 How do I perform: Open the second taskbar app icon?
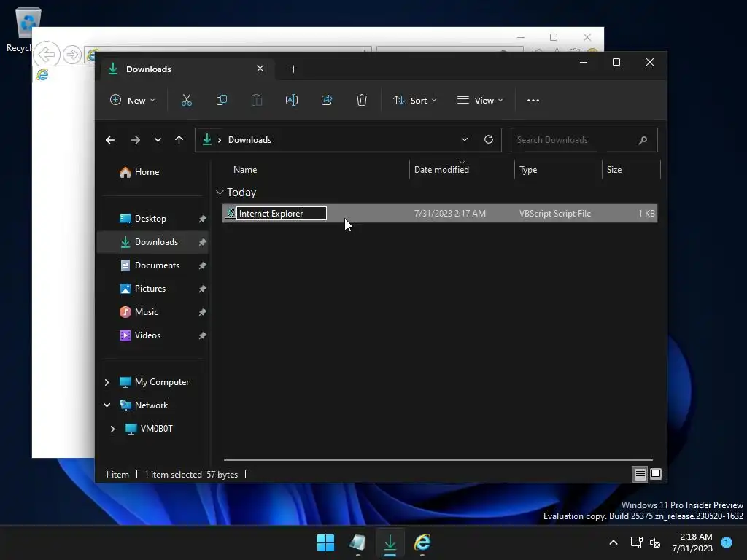point(357,542)
